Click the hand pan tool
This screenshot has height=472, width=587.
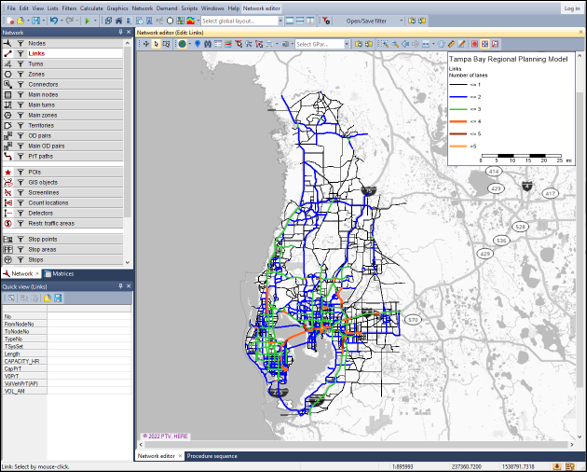pyautogui.click(x=441, y=44)
